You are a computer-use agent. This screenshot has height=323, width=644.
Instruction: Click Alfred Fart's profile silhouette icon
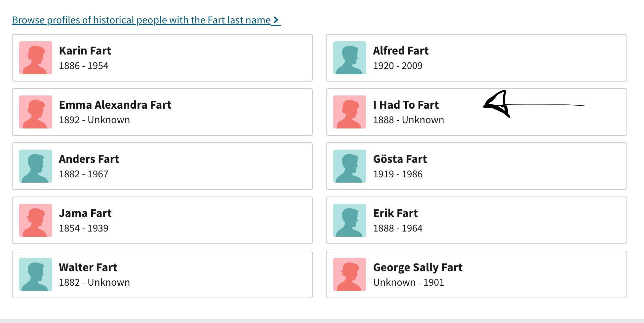(x=350, y=58)
